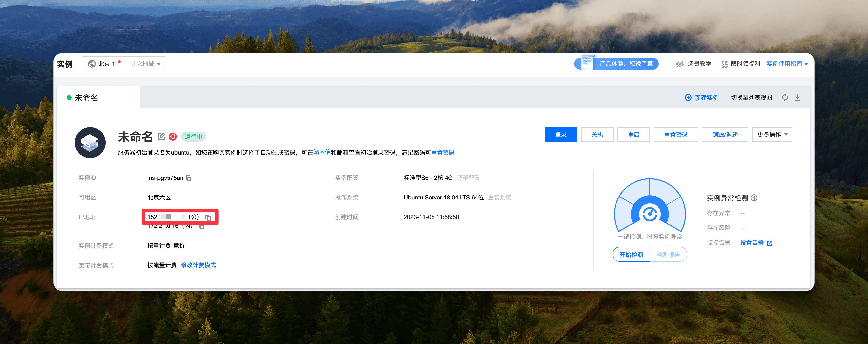Screen dimensions: 868x344
Task: Switch to list view via 切换至列表视图
Action: click(751, 98)
